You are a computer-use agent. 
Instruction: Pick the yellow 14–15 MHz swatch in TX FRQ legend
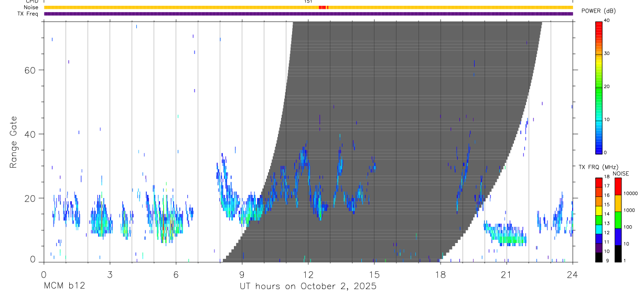pos(598,211)
